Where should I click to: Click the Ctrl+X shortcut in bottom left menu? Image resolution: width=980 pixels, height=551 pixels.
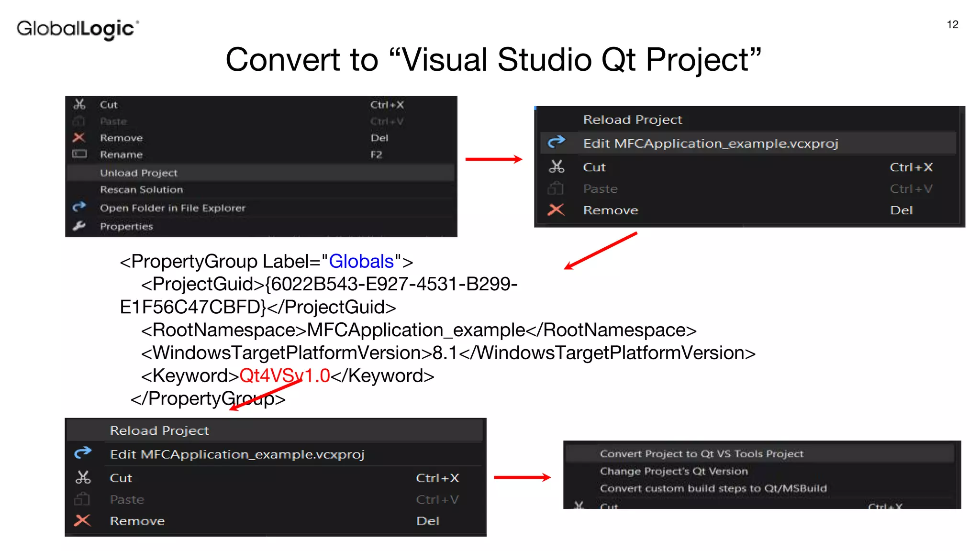tap(437, 478)
